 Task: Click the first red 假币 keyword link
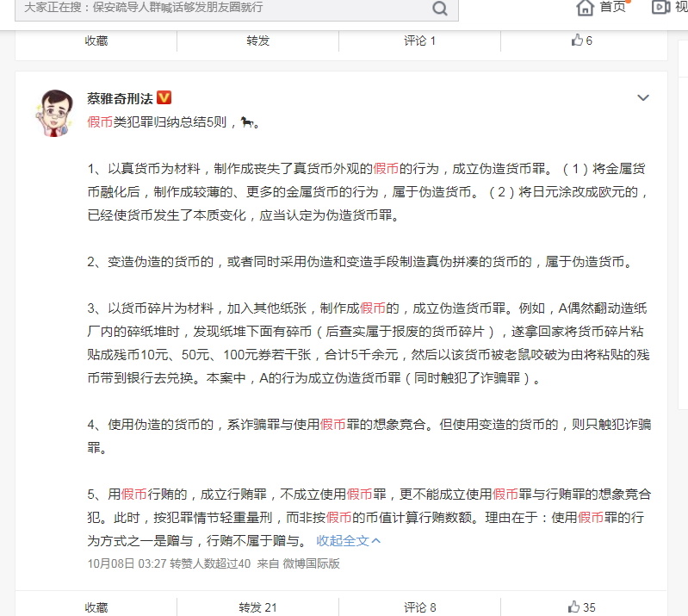coord(100,121)
